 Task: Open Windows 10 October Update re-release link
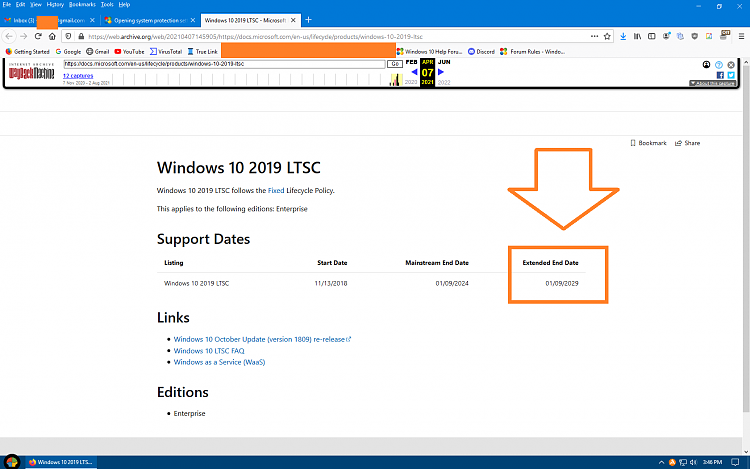(262, 339)
